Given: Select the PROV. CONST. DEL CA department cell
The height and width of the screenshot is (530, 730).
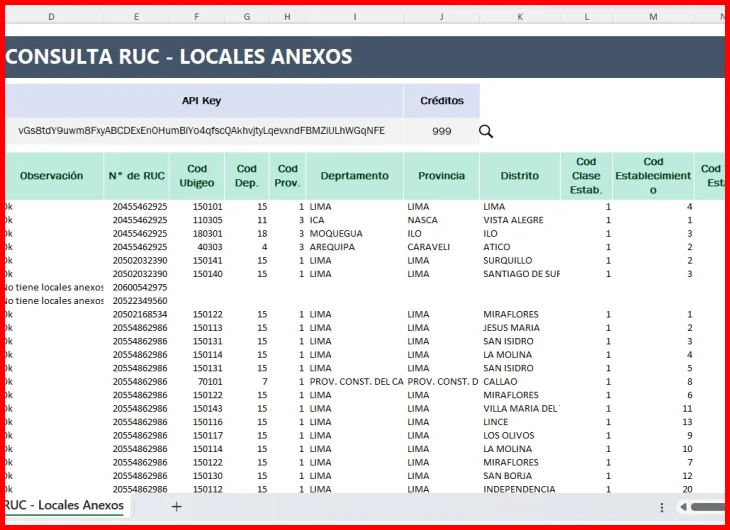Looking at the screenshot, I should [x=355, y=381].
